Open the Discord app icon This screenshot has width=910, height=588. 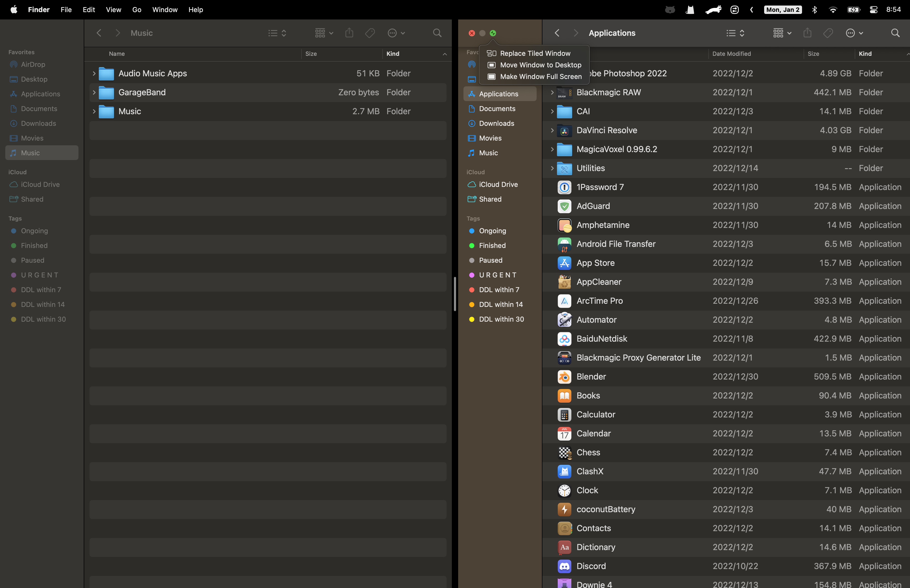564,566
